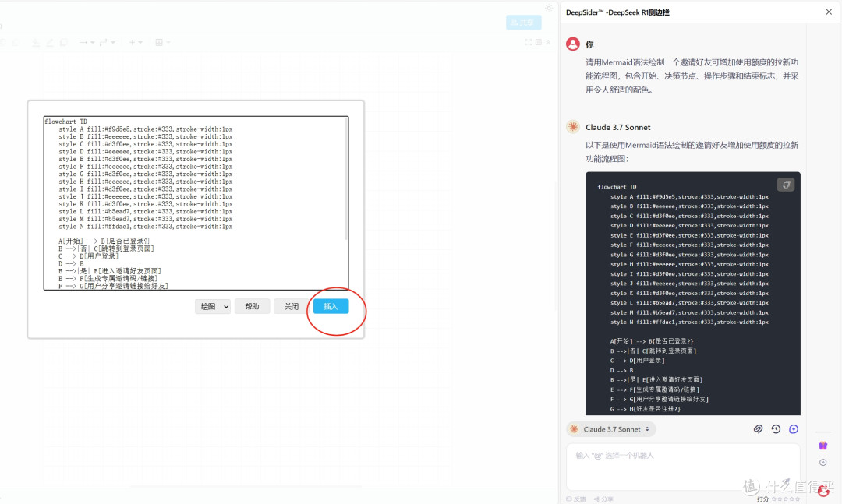842x504 pixels.
Task: Open chat history clock icon
Action: tap(776, 429)
